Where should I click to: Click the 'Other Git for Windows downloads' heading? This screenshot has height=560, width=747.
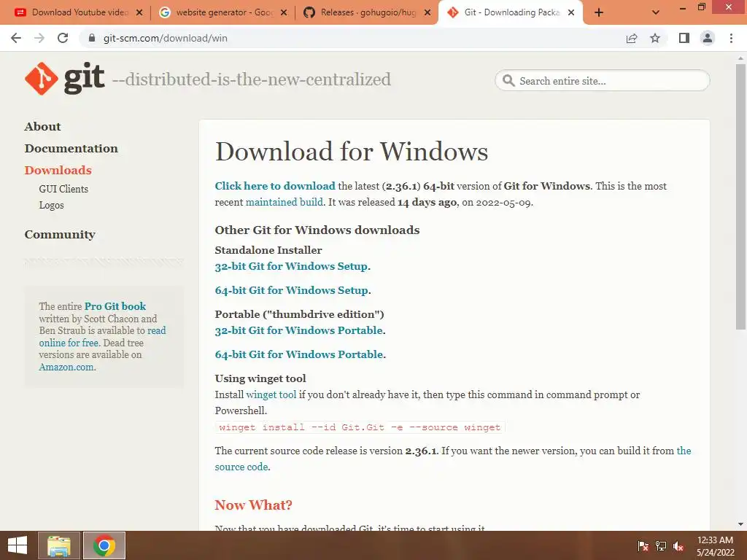(x=317, y=230)
